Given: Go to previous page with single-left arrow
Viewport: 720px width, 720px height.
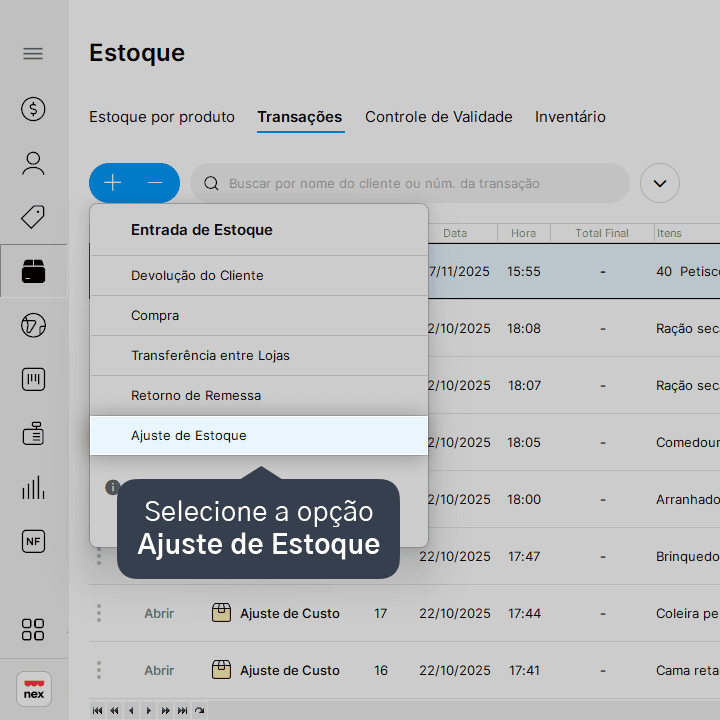Looking at the screenshot, I should tap(131, 710).
